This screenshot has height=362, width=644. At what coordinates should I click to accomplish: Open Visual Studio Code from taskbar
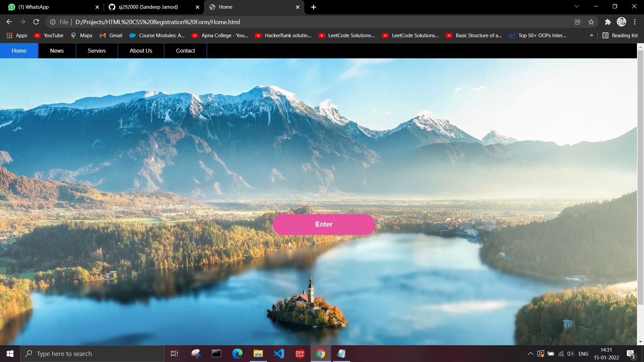click(x=279, y=354)
